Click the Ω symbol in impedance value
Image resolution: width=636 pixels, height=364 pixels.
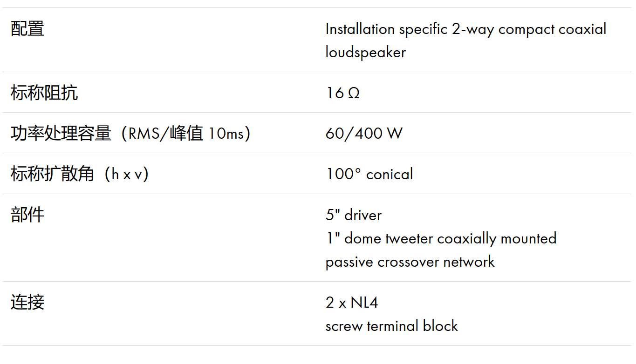pos(354,93)
